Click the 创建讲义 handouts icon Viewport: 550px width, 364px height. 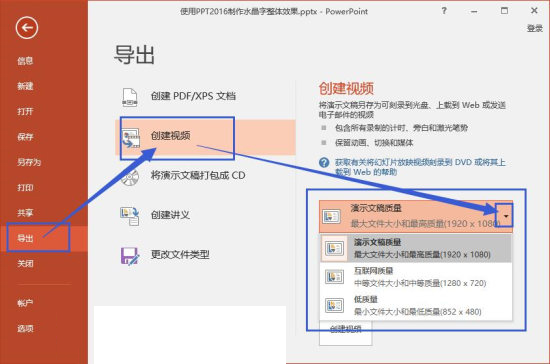[x=130, y=216]
